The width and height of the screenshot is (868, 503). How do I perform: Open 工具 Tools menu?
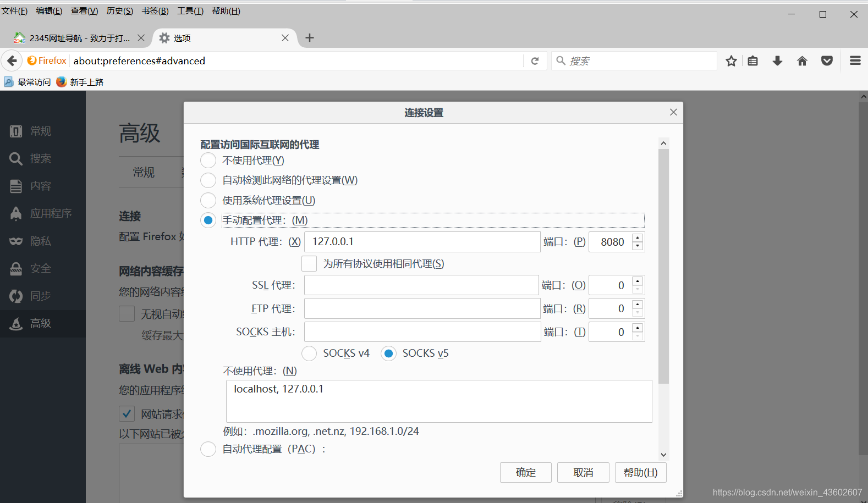190,11
